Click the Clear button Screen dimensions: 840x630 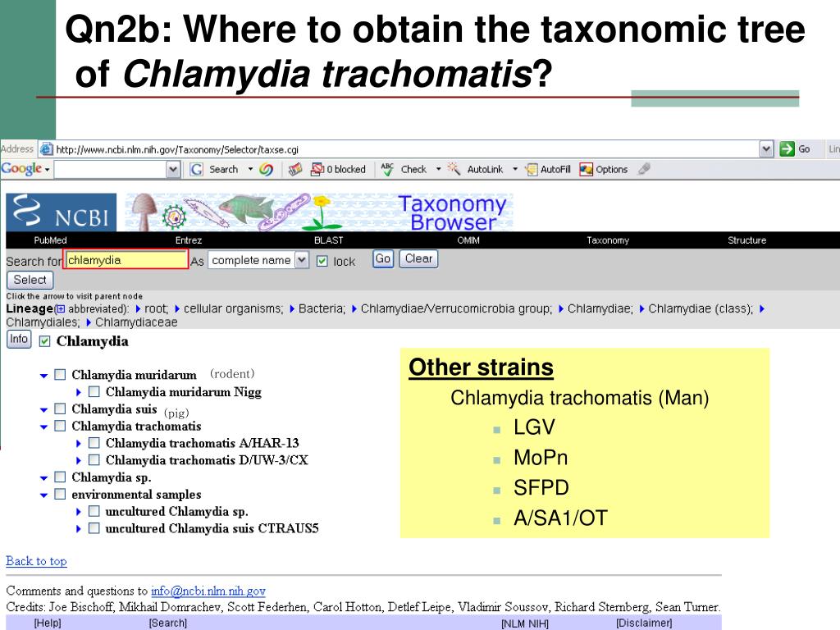point(418,258)
